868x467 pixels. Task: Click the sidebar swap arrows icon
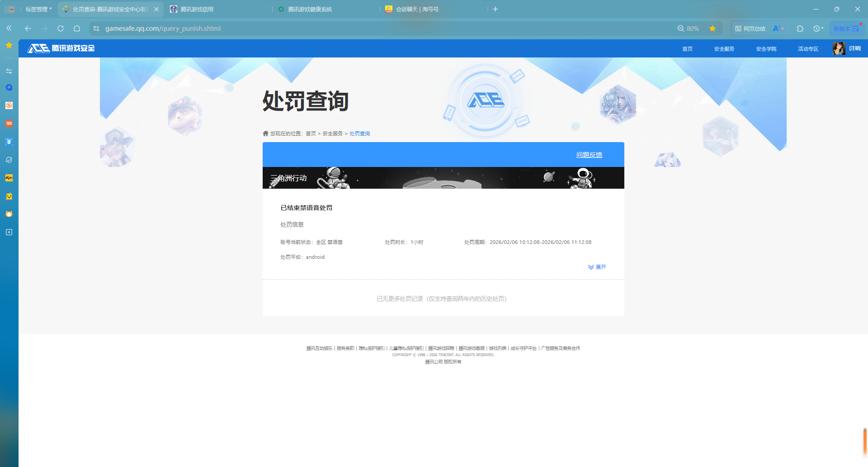pos(9,71)
